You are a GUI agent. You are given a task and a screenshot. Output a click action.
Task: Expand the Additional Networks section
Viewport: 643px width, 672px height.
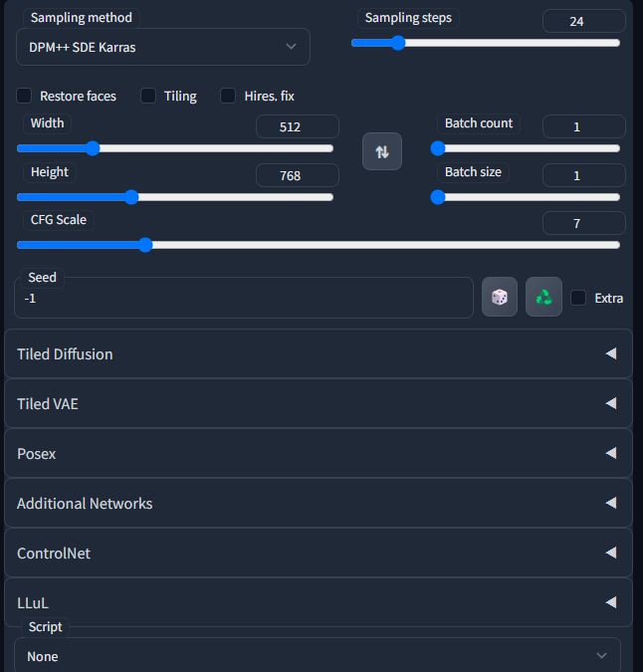click(319, 503)
